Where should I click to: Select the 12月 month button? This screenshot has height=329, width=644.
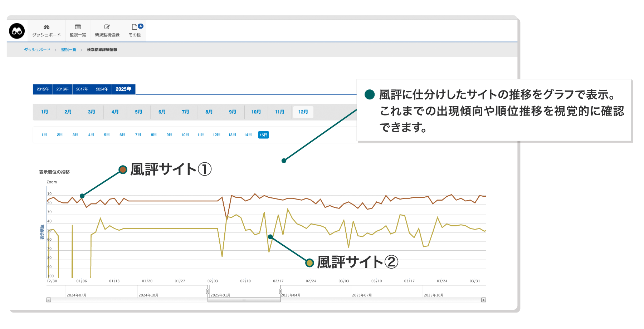tap(303, 112)
